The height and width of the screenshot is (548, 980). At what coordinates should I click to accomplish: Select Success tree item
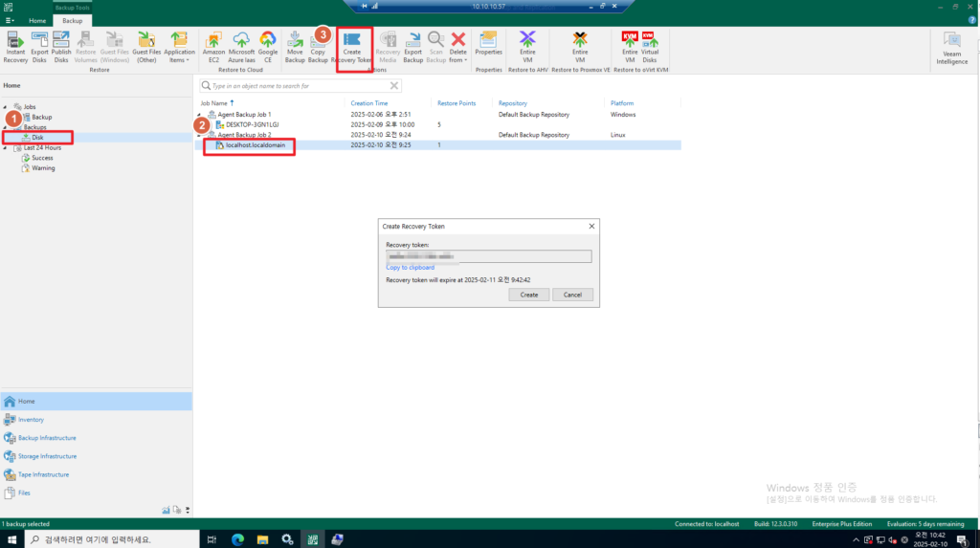click(x=42, y=158)
